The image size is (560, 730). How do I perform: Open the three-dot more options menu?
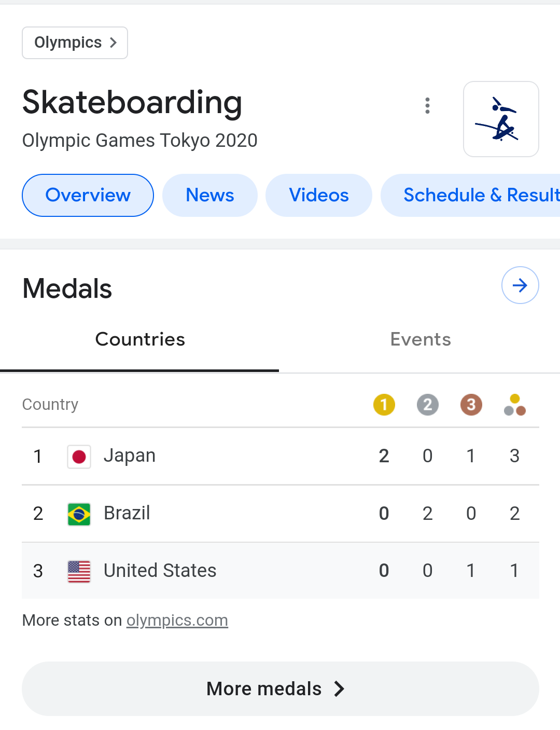(x=427, y=106)
